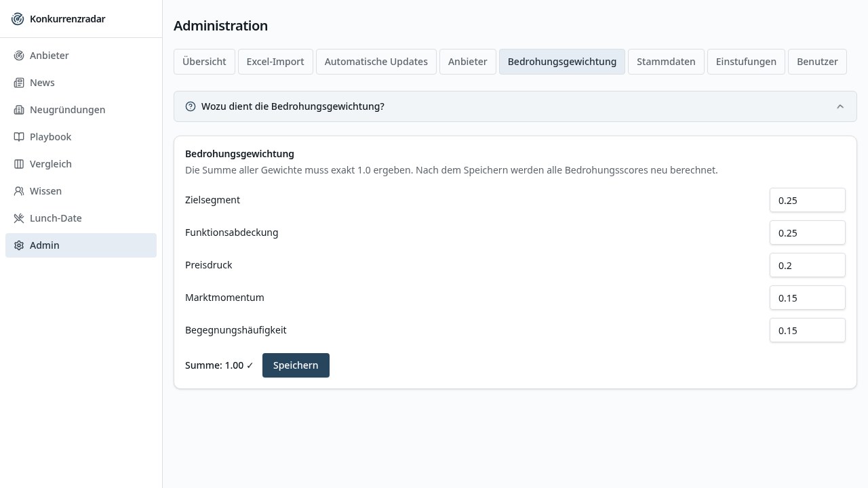Switch to the Benutzer tab
The width and height of the screenshot is (868, 488).
(817, 62)
